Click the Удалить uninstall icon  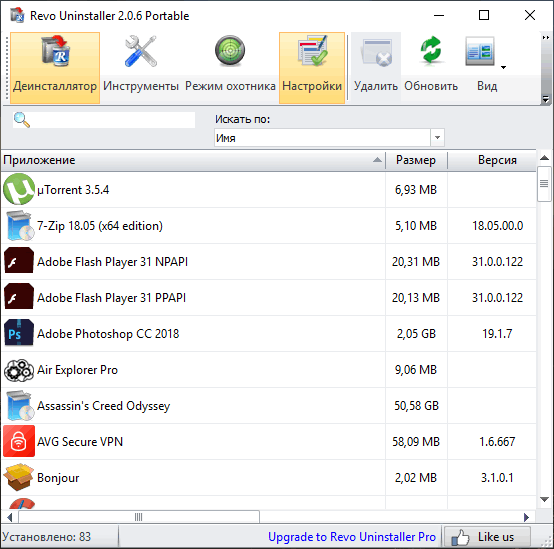pyautogui.click(x=376, y=52)
